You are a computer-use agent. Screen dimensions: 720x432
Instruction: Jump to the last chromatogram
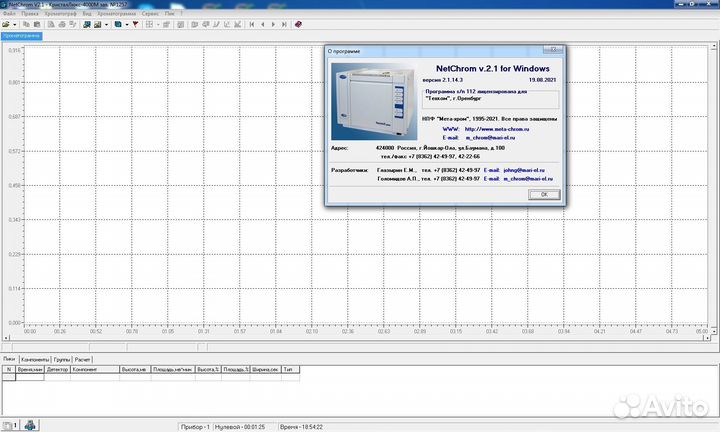coord(284,24)
